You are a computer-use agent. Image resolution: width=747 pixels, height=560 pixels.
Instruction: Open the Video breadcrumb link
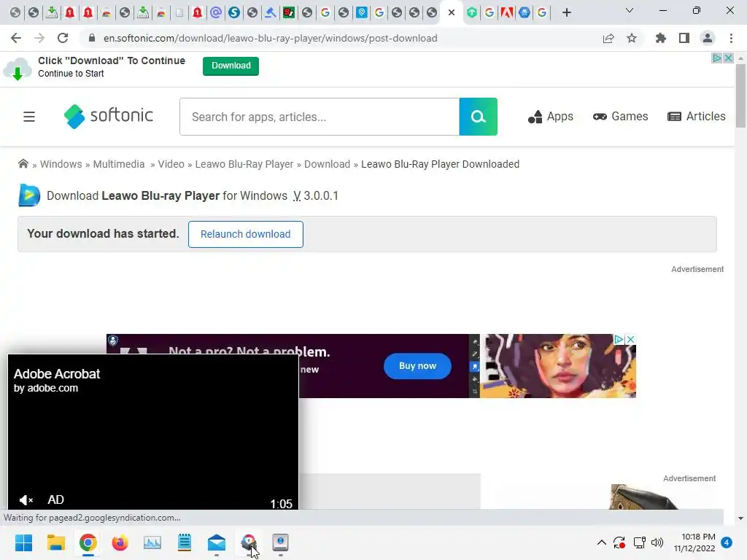(171, 164)
